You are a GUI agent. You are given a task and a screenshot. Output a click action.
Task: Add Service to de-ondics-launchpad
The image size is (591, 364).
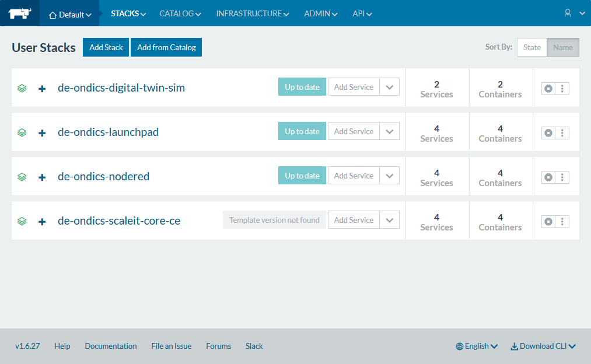(354, 131)
